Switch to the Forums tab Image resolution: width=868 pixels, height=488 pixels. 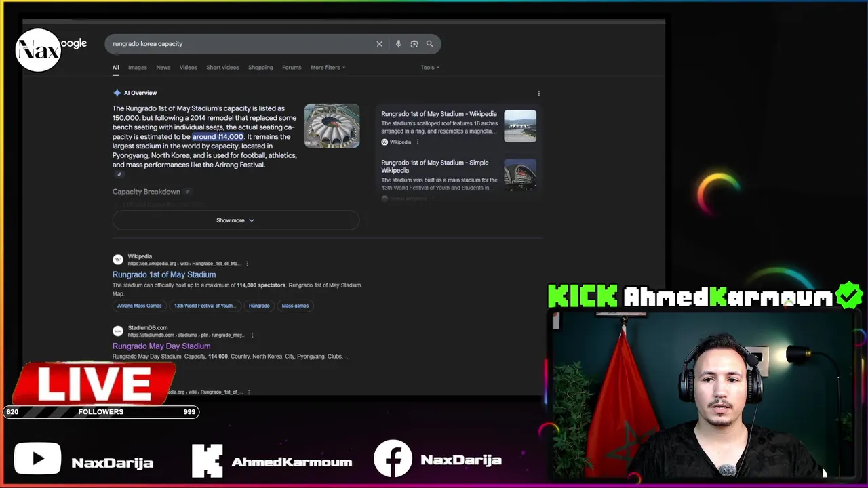click(x=292, y=68)
